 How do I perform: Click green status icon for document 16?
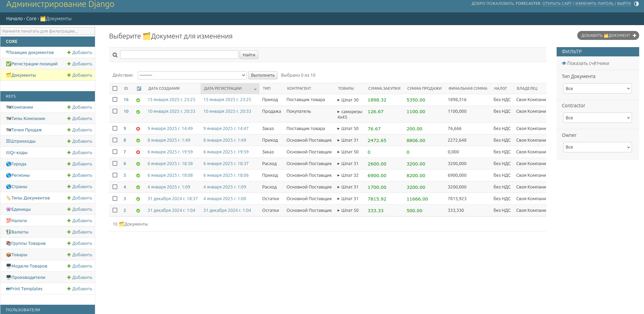click(138, 100)
